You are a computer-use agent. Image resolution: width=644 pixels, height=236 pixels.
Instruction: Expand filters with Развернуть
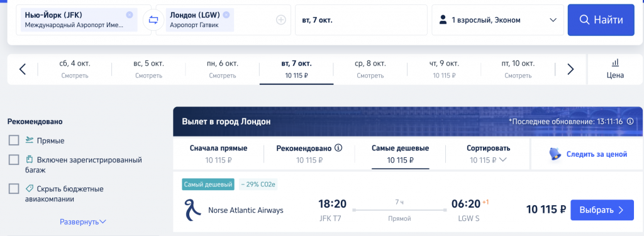click(x=83, y=222)
